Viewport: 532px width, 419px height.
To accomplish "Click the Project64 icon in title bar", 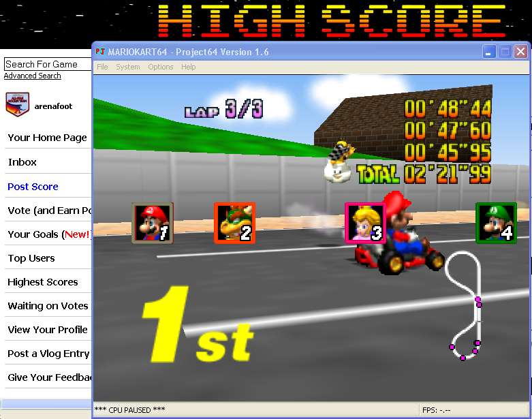I will [x=100, y=52].
